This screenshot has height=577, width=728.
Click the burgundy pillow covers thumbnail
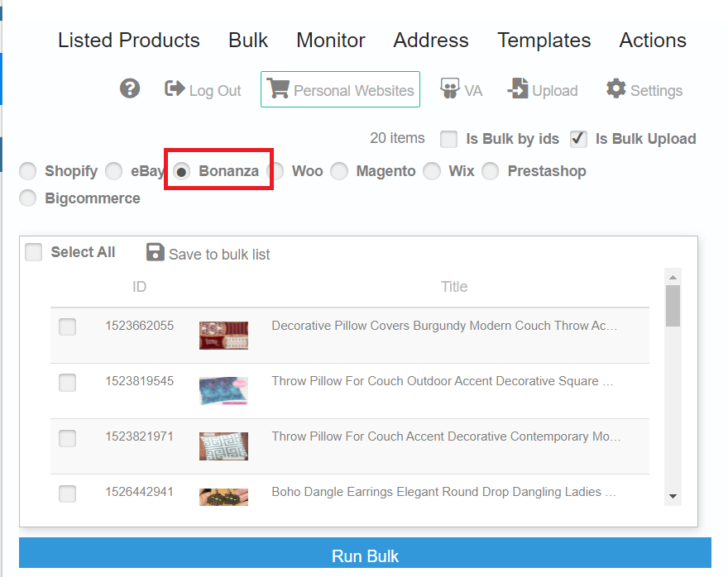point(223,336)
